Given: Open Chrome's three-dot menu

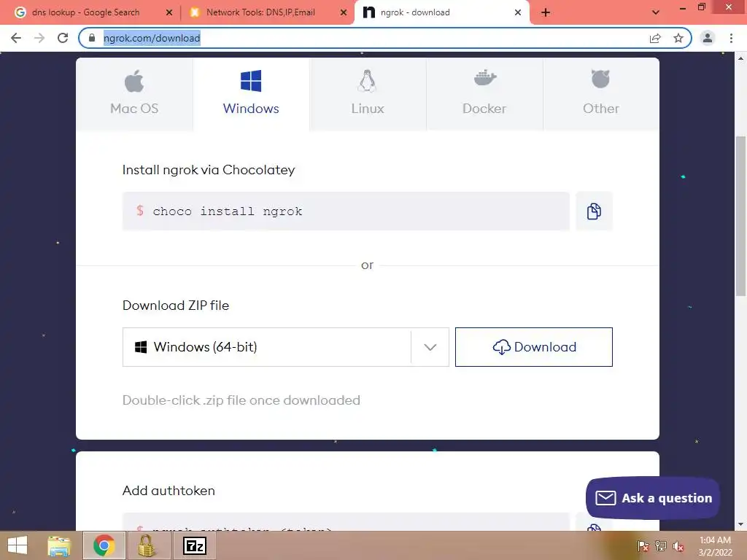Looking at the screenshot, I should click(731, 38).
